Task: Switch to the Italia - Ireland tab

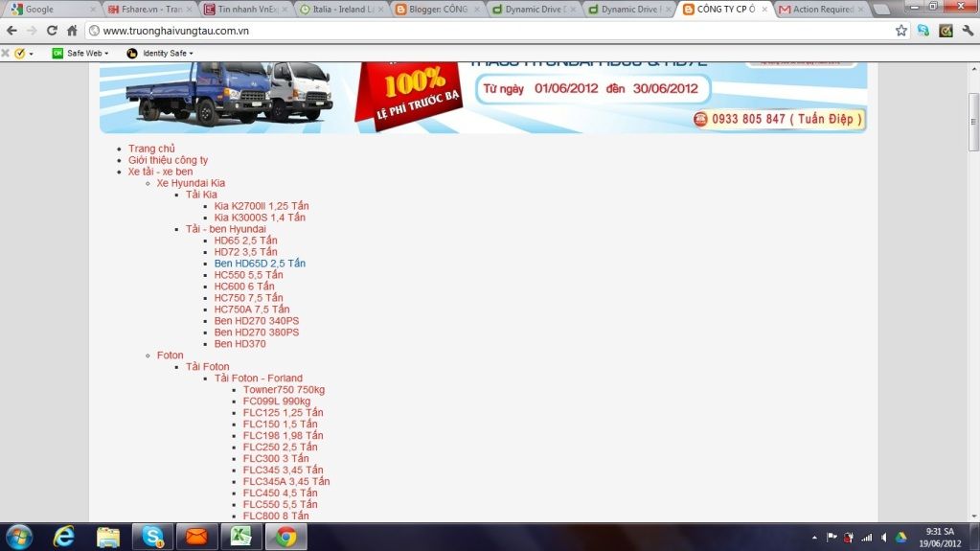Action: coord(336,9)
